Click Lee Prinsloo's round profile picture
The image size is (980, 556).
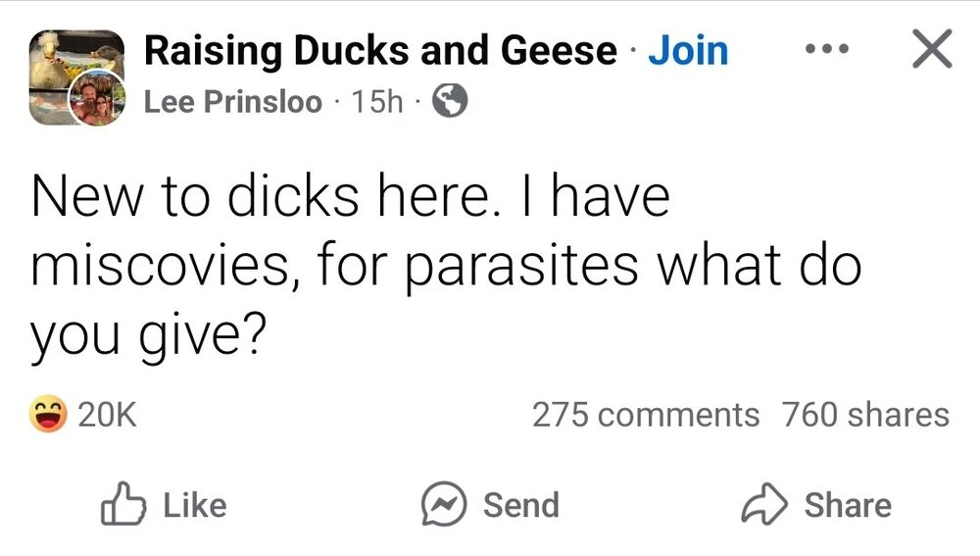coord(96,98)
